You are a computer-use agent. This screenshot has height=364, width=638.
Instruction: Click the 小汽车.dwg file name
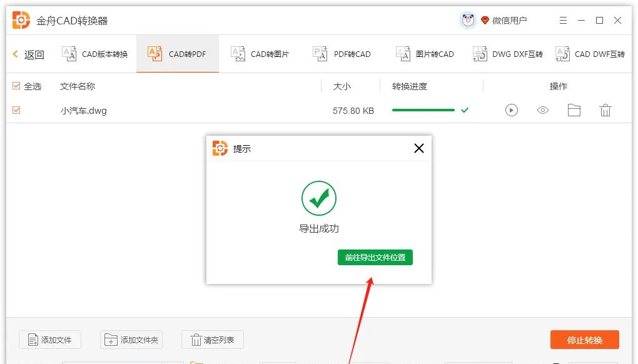(x=83, y=111)
